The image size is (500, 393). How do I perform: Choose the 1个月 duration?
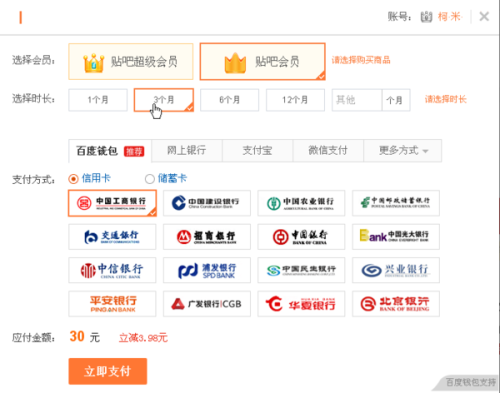tap(98, 100)
